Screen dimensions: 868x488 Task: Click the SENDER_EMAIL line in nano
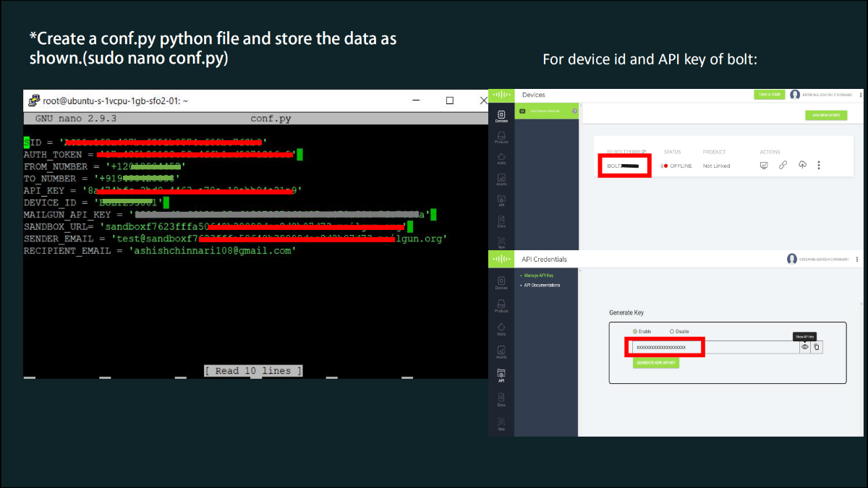coord(236,238)
